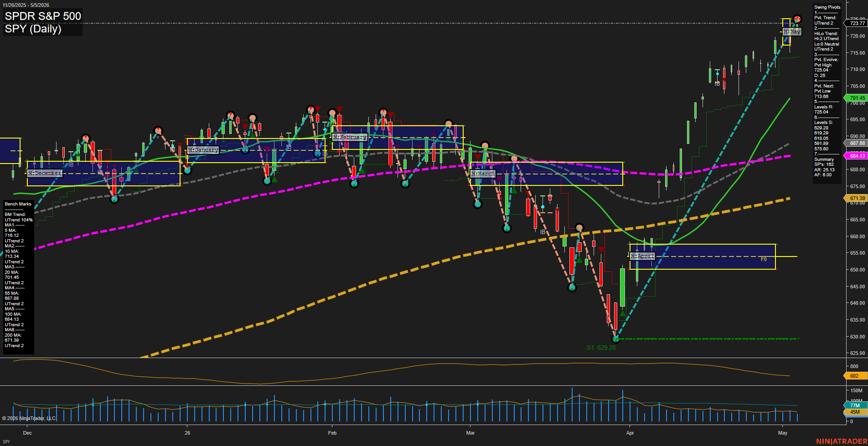The height and width of the screenshot is (446, 868).
Task: Click the Bench Marks panel heading
Action: click(18, 204)
